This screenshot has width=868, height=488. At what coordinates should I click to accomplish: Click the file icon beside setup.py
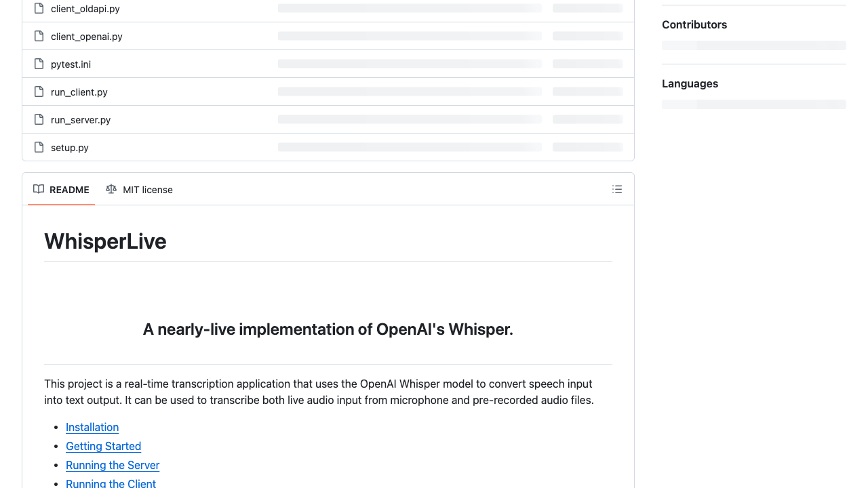[39, 148]
